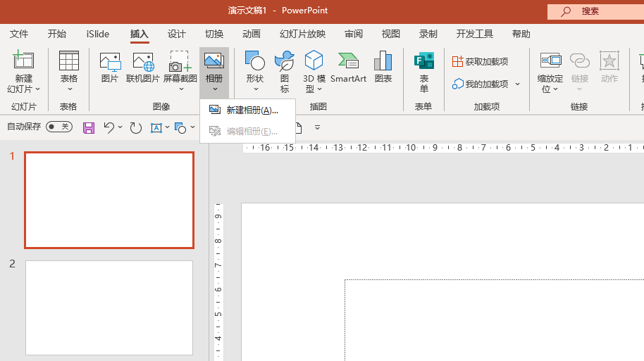The image size is (644, 361).
Task: Expand the 屏幕截图 dropdown arrow
Action: (181, 89)
